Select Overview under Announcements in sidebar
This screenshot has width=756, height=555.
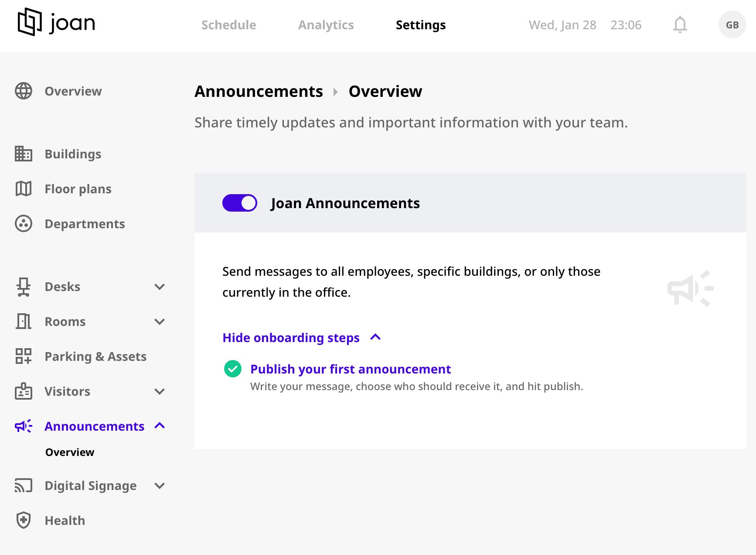pos(70,452)
